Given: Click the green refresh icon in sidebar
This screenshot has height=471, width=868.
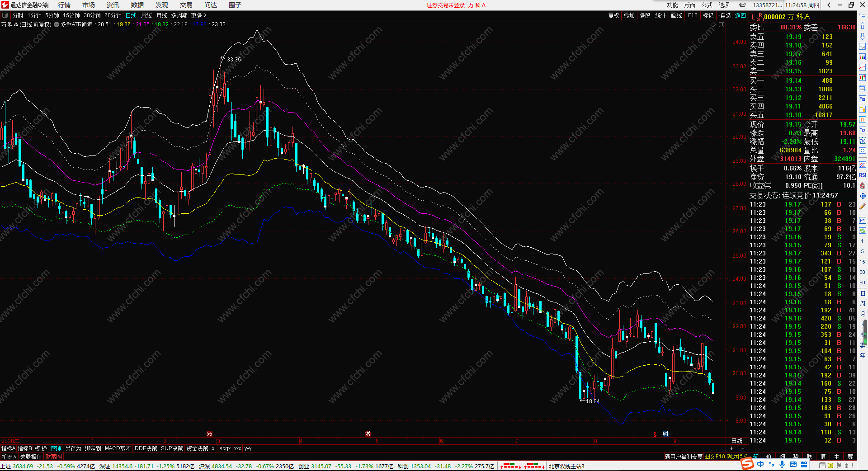Looking at the screenshot, I should click(862, 231).
